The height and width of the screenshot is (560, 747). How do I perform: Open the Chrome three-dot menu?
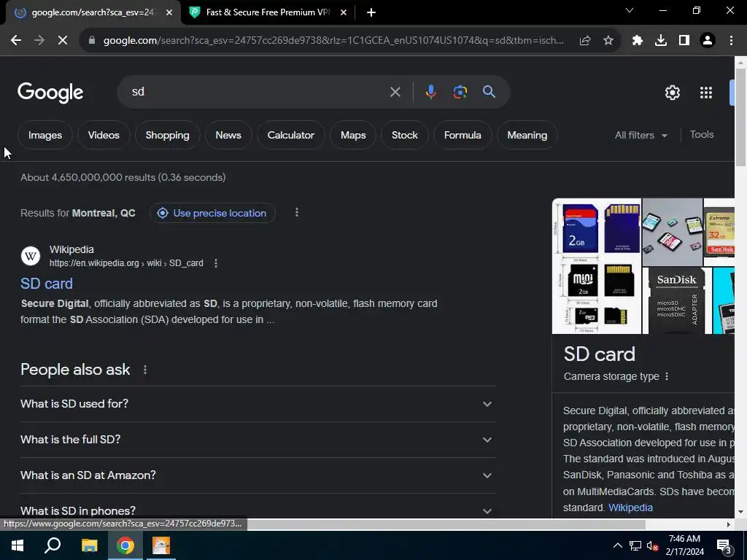click(x=731, y=41)
